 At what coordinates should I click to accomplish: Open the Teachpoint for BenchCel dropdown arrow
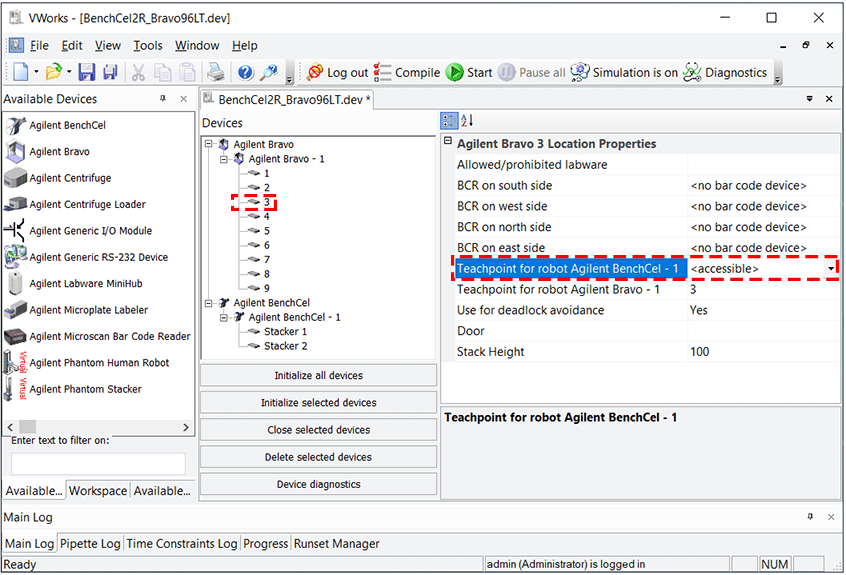click(831, 269)
